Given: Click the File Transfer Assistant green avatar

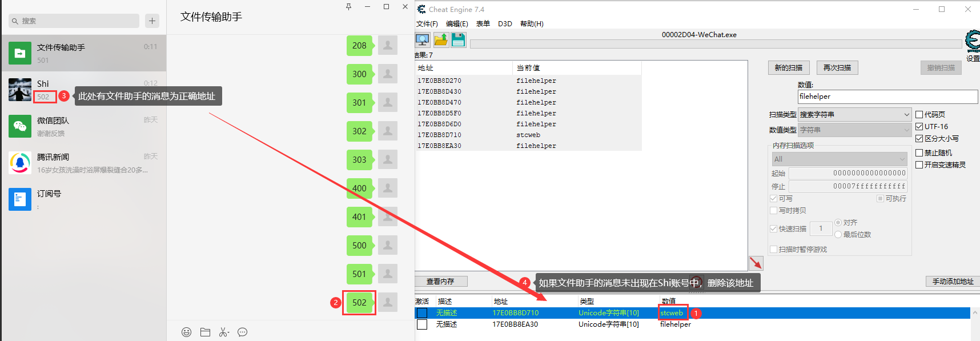Looking at the screenshot, I should [x=20, y=53].
